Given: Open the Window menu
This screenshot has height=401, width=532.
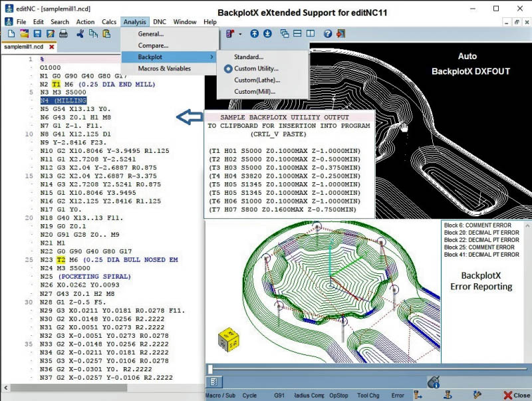Looking at the screenshot, I should tap(185, 22).
